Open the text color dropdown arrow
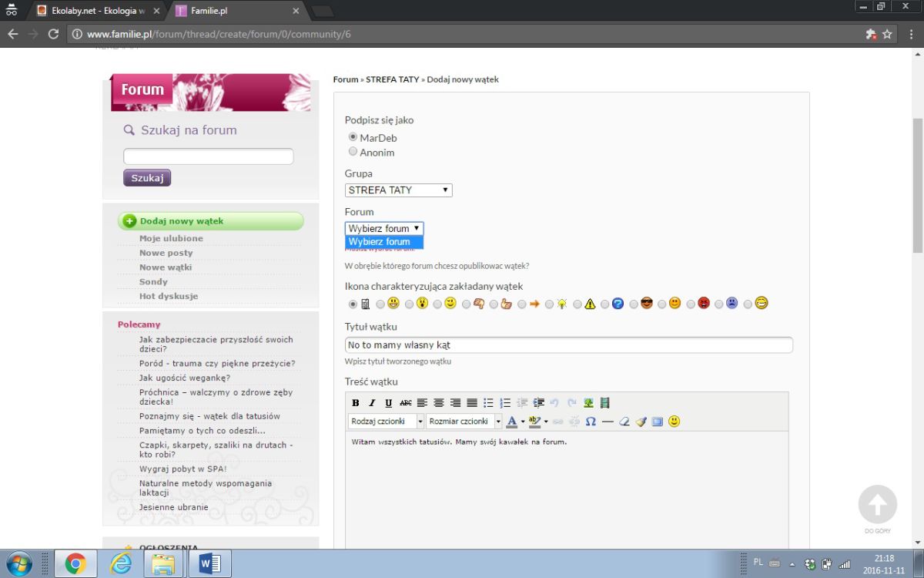The height and width of the screenshot is (578, 924). pos(523,422)
